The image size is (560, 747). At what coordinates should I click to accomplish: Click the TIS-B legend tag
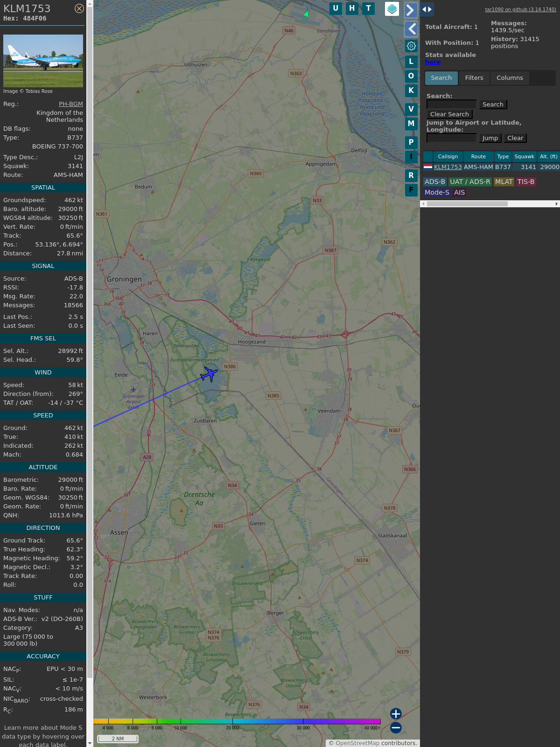pos(526,182)
